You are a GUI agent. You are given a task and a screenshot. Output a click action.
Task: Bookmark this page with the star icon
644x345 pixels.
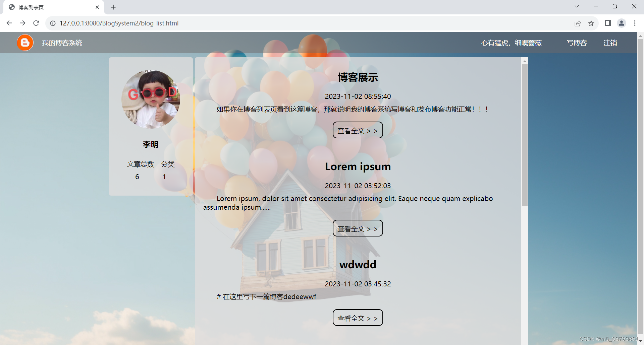click(x=591, y=23)
